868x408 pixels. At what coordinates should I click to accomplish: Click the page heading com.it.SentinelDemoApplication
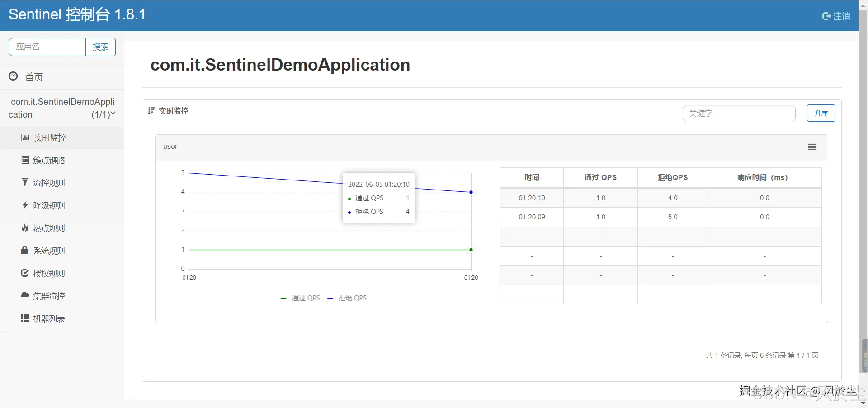coord(280,65)
